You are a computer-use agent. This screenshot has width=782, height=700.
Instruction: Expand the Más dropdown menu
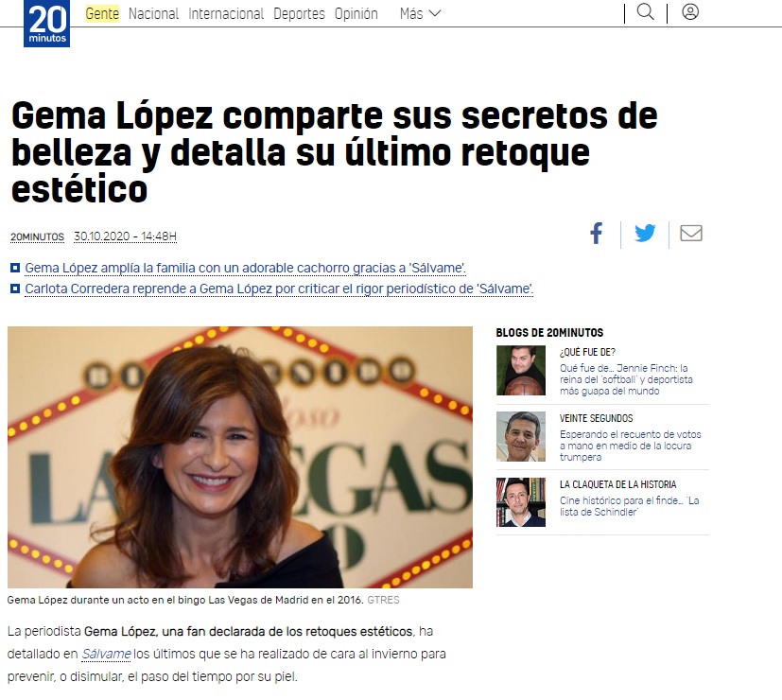pos(421,13)
